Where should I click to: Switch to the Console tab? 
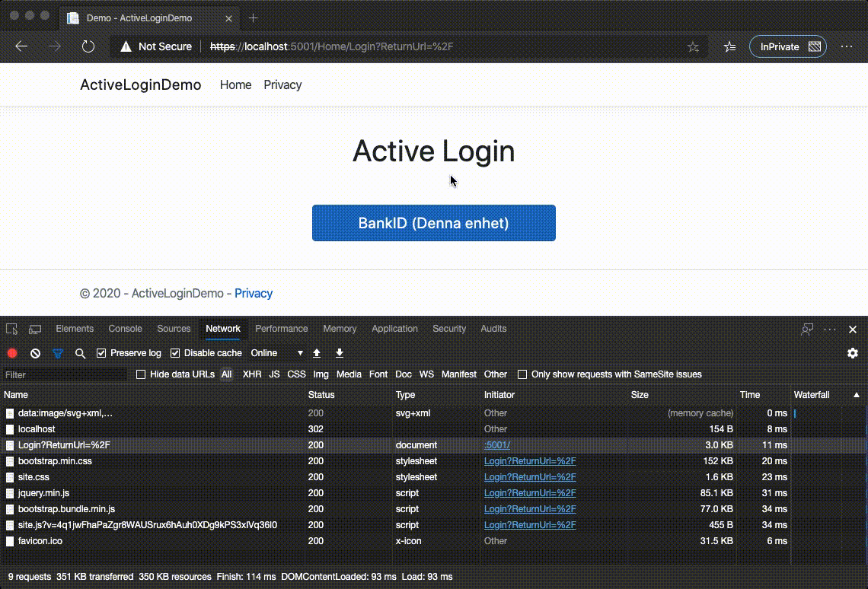125,329
